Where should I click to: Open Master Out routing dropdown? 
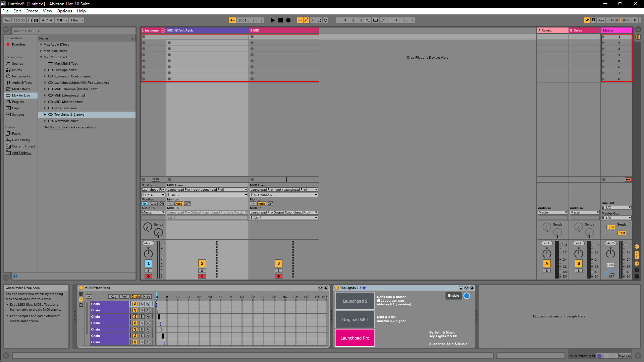[x=616, y=218]
